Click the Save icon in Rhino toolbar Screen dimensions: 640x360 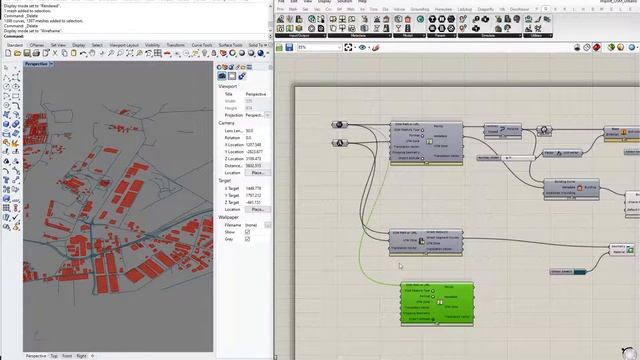tap(27, 53)
